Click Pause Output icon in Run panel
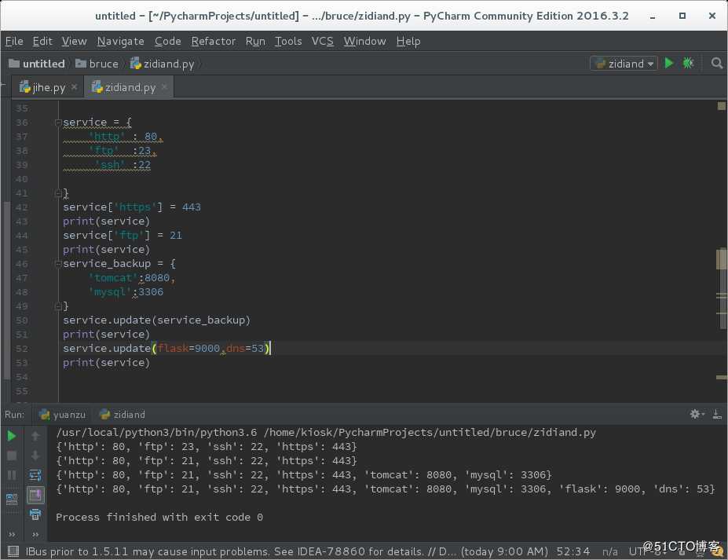 (12, 475)
